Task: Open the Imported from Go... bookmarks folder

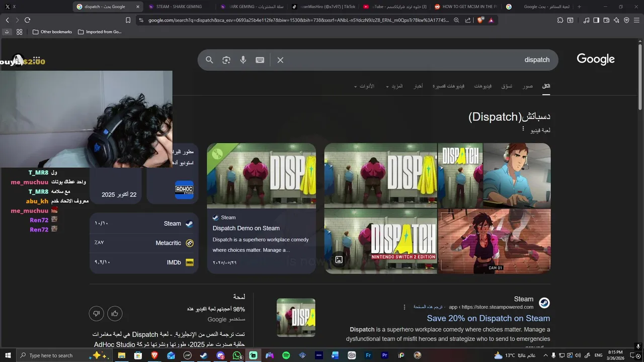Action: pyautogui.click(x=100, y=32)
